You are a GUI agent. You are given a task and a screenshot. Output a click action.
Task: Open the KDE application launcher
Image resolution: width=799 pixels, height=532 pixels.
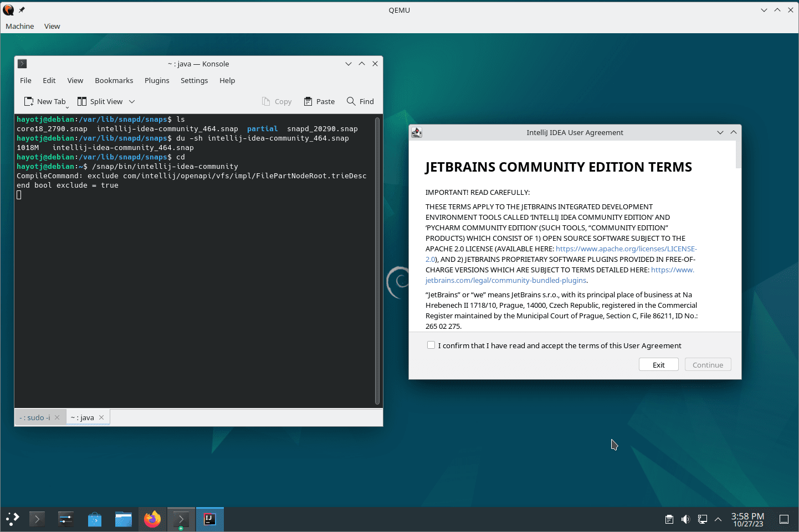click(13, 519)
